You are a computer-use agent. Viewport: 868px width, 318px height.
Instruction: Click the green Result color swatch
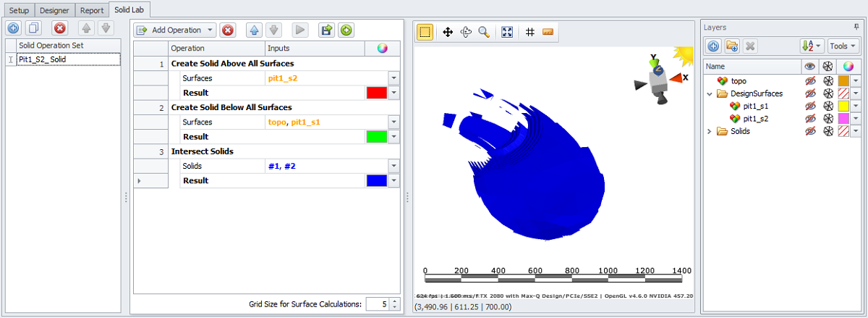point(376,136)
